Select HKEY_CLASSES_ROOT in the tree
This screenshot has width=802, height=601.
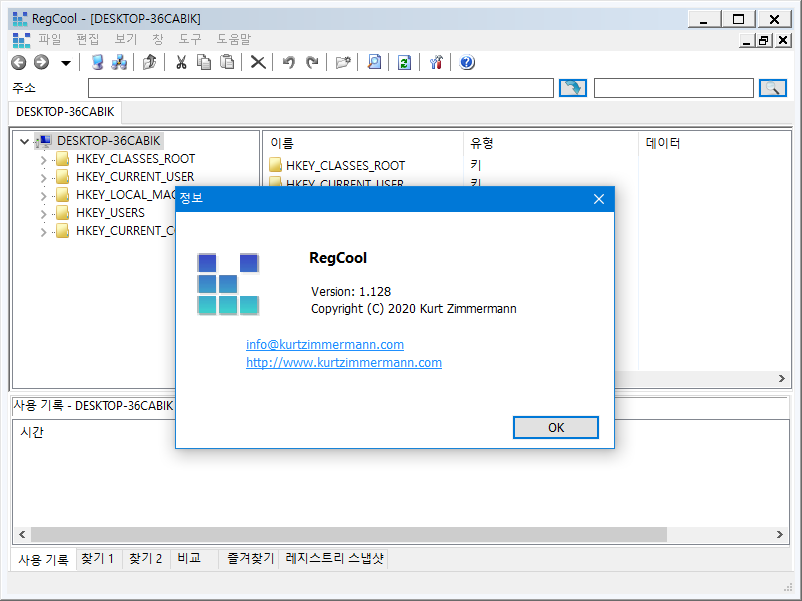coord(135,159)
